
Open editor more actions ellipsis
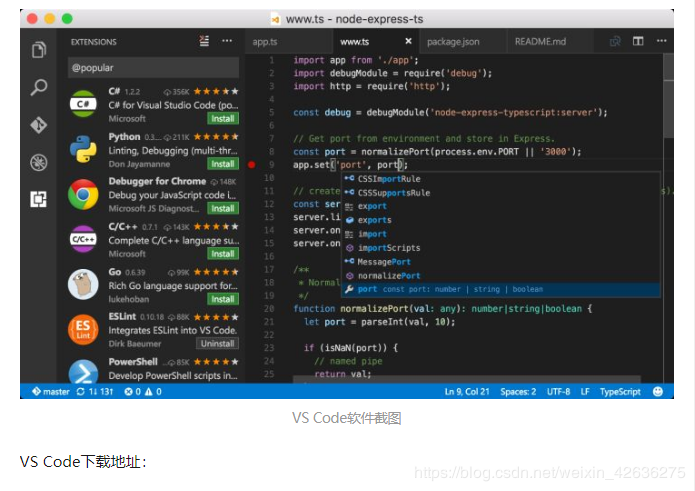coord(661,41)
